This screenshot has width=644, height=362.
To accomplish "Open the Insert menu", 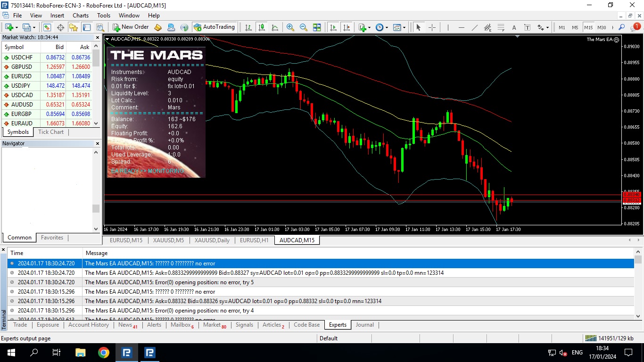I will [x=57, y=16].
